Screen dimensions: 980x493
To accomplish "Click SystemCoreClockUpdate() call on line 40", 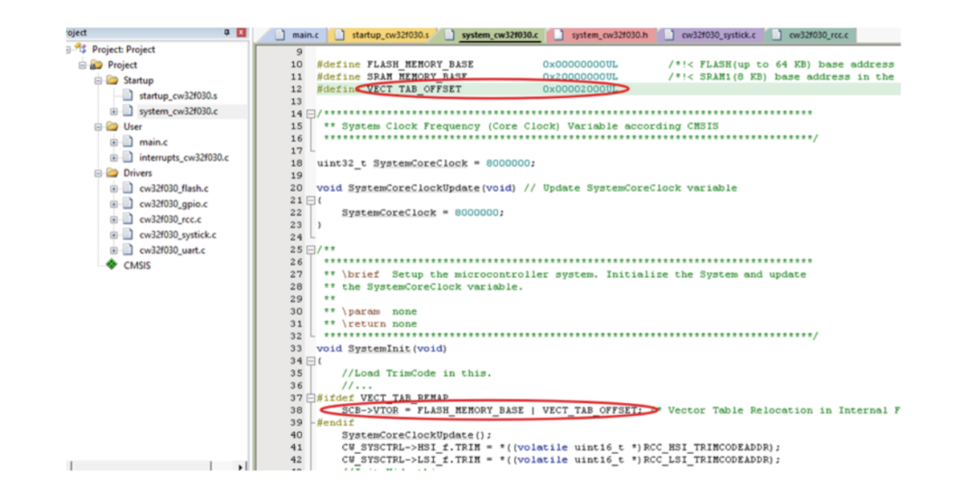I will 416,435.
